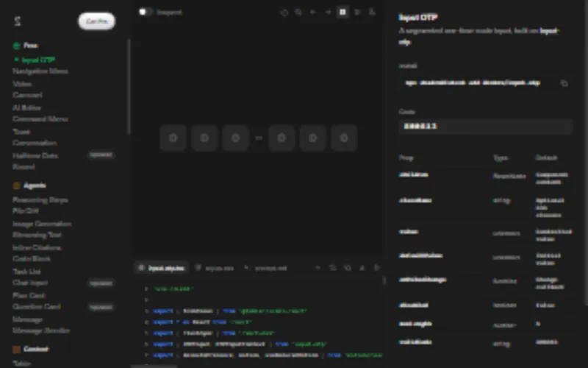Click the left arrow icon in the preview toolbar
The width and height of the screenshot is (588, 368).
[x=313, y=12]
